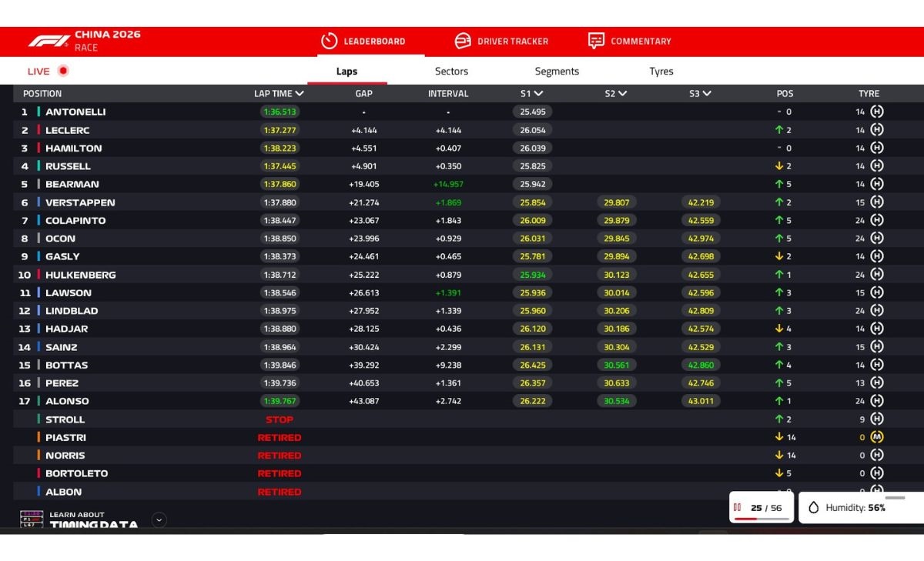Open the S3 column dropdown
Screen dimensions: 924x561
tap(707, 94)
